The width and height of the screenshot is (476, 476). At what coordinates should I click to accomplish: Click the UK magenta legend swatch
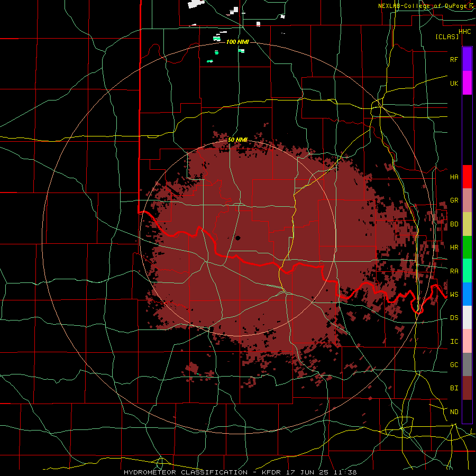click(467, 83)
